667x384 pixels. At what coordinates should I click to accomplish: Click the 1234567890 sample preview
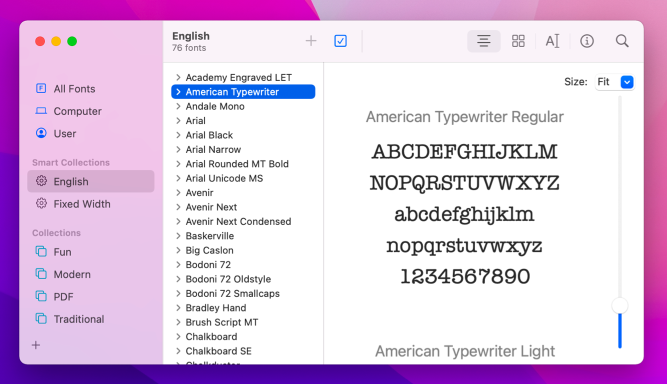click(x=465, y=276)
